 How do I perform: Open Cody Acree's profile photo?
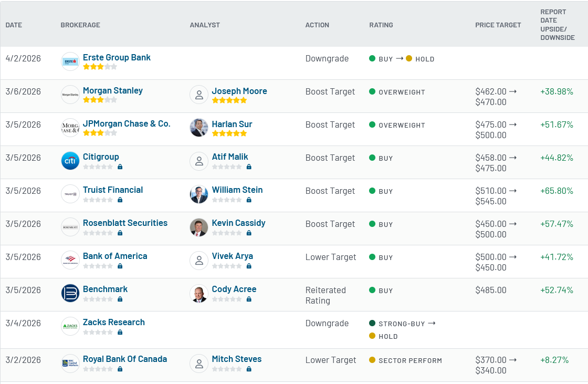point(199,293)
